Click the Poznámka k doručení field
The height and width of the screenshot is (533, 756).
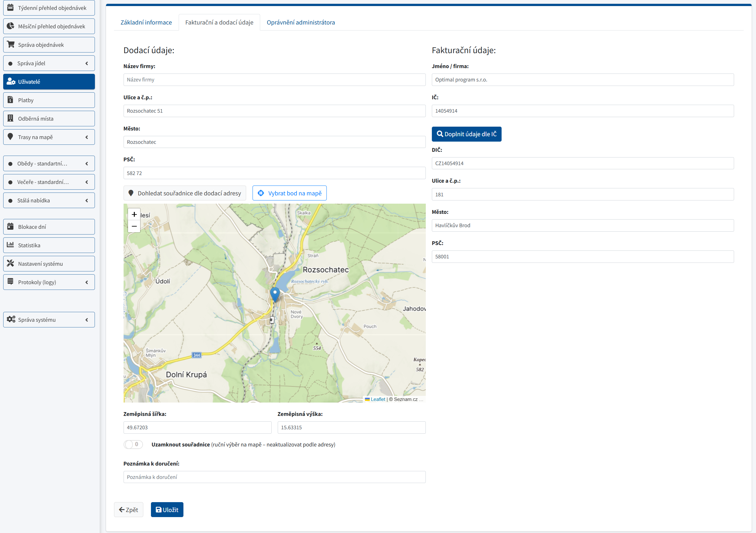[274, 477]
